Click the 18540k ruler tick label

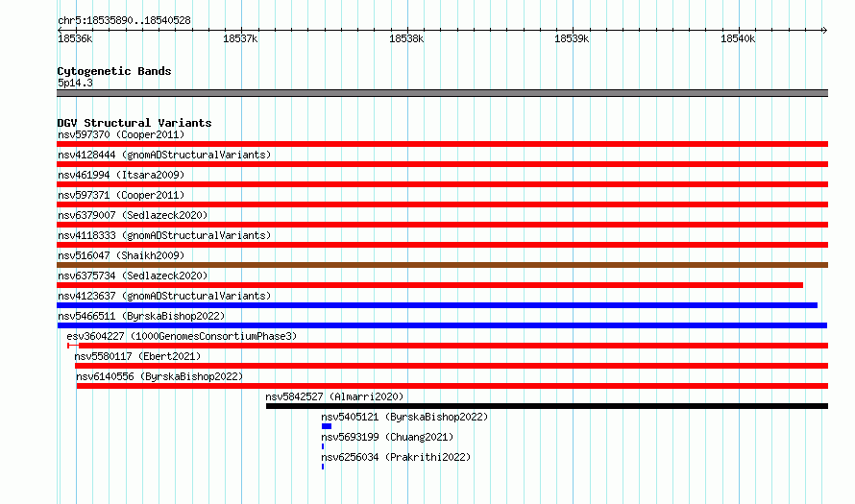[x=738, y=39]
